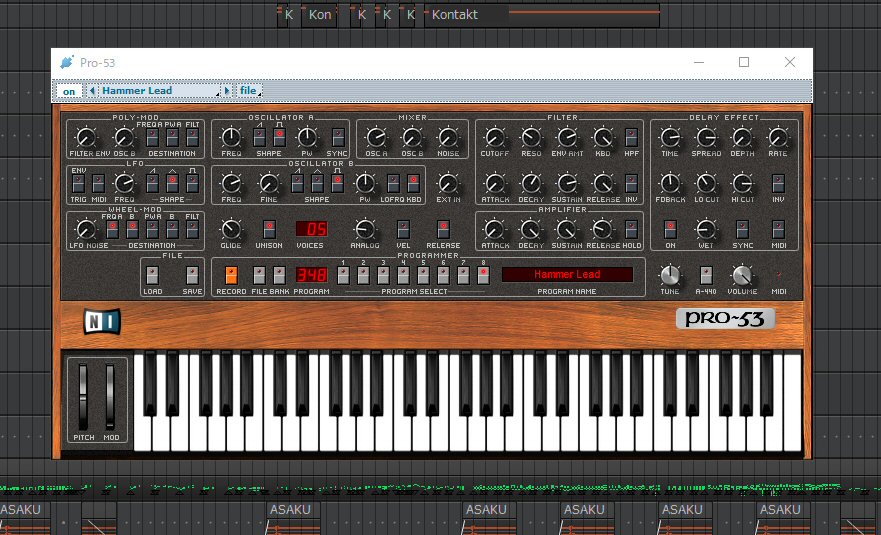Toggle the A-440 tuning tone switch

tap(706, 275)
